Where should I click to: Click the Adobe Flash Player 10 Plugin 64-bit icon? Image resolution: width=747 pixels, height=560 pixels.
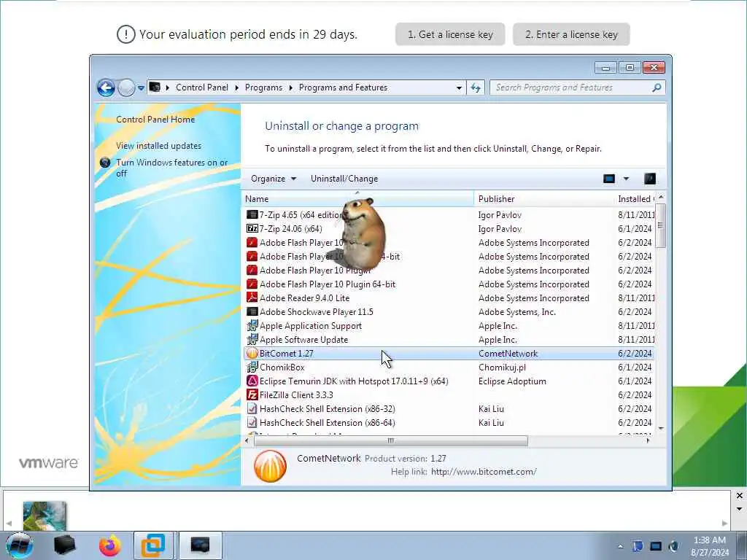point(252,284)
